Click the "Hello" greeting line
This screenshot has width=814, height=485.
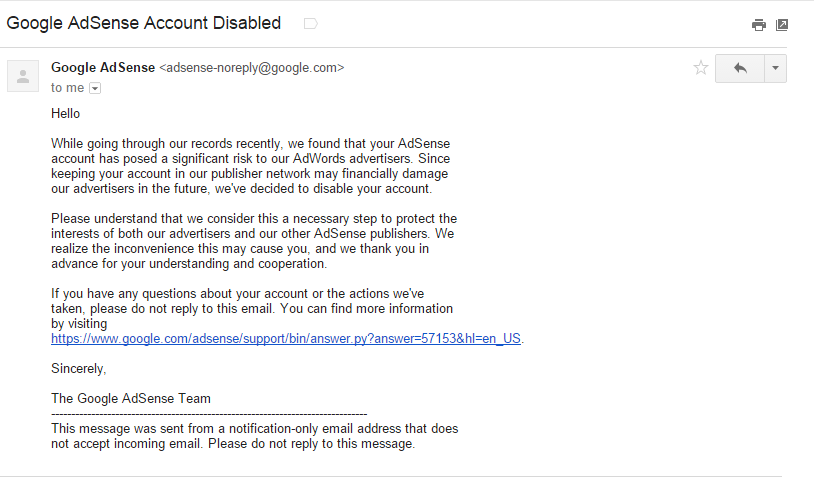65,114
